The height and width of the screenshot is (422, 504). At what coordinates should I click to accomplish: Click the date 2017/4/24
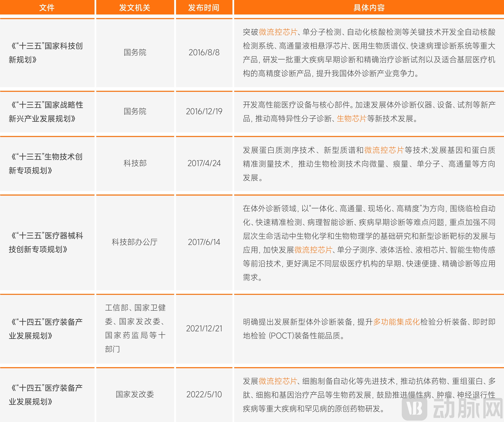[204, 163]
